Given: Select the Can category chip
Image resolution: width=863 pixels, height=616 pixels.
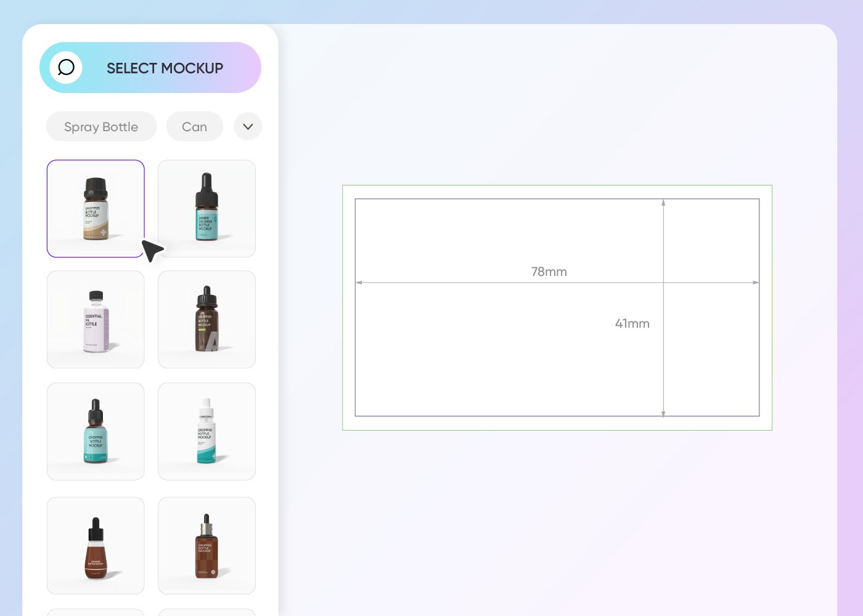Looking at the screenshot, I should click(195, 127).
